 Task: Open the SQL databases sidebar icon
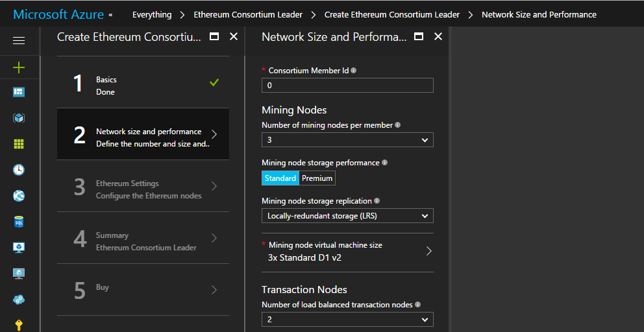pyautogui.click(x=19, y=222)
